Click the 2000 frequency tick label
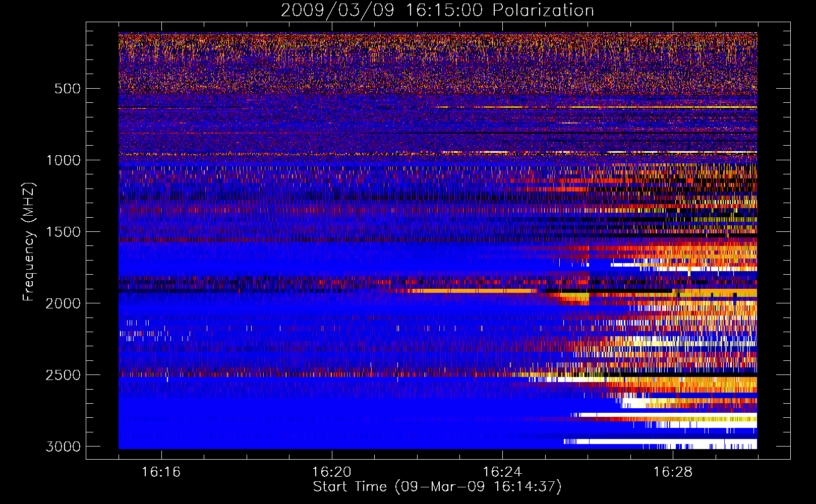 (x=63, y=303)
